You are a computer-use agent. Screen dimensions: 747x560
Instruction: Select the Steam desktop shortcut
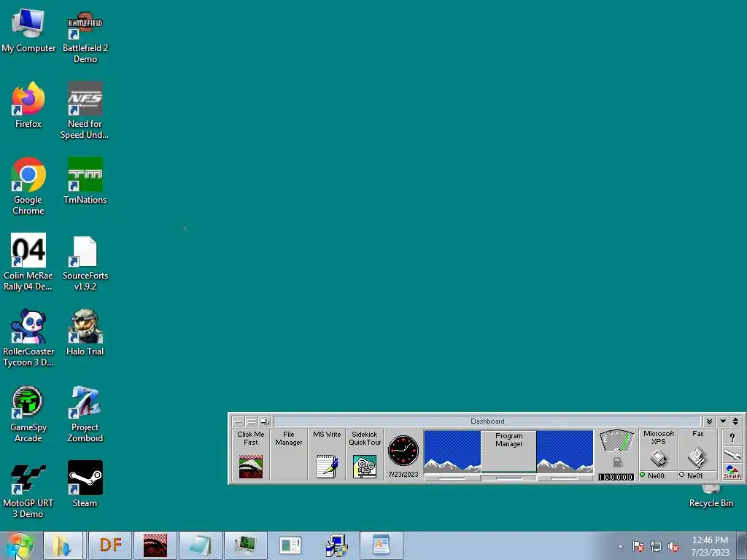tap(85, 484)
